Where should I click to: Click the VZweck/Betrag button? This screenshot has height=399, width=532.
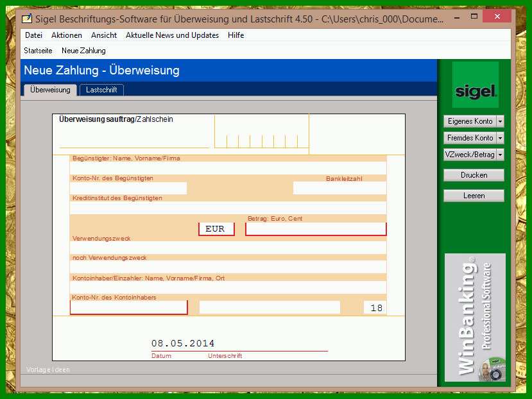click(x=470, y=155)
